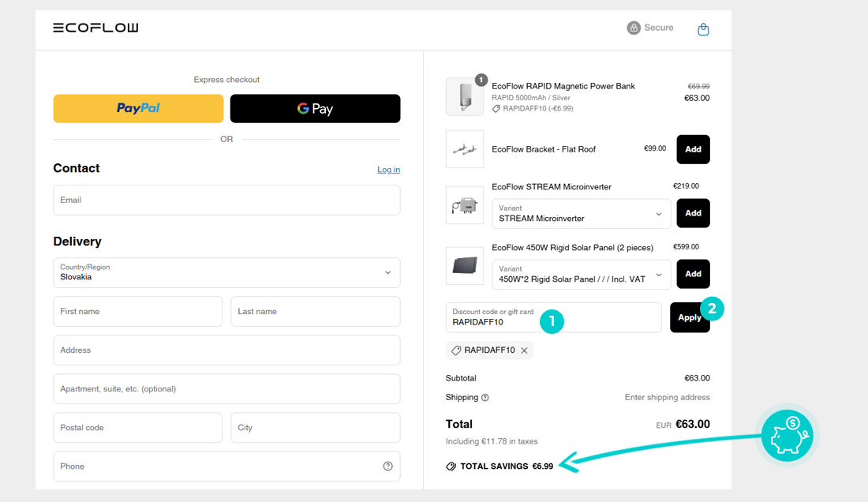Select the Email input field

226,200
